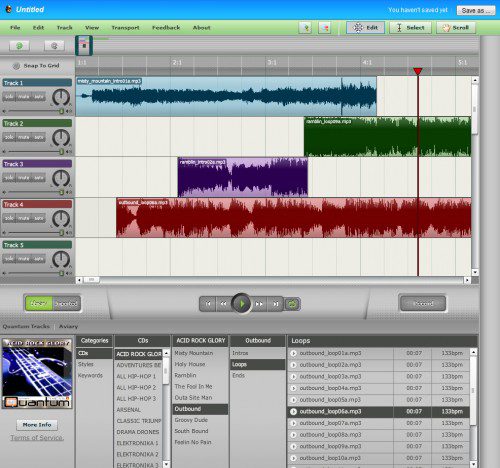Viewport: 500px width, 468px height.
Task: Click the Track 1 pan knob
Action: click(x=61, y=97)
